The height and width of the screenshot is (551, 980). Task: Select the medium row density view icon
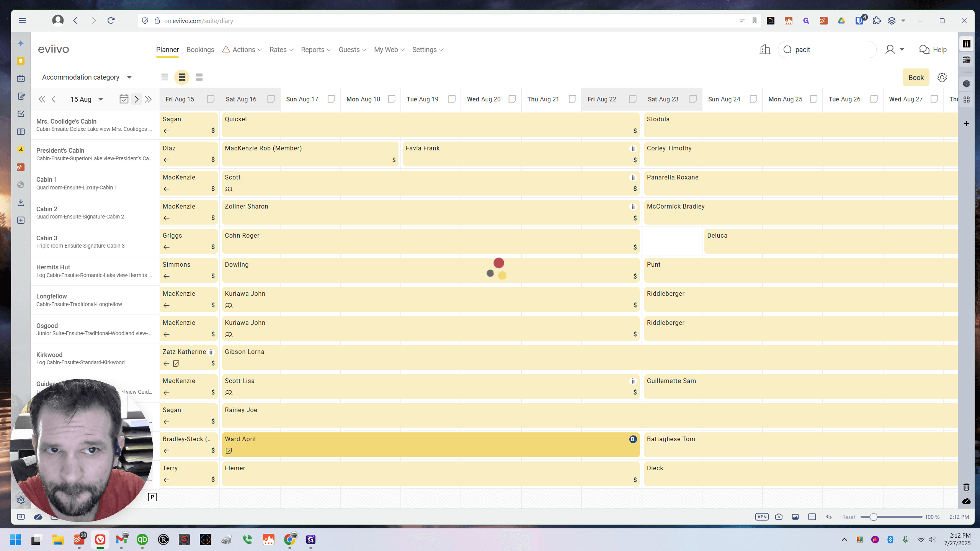coord(182,77)
